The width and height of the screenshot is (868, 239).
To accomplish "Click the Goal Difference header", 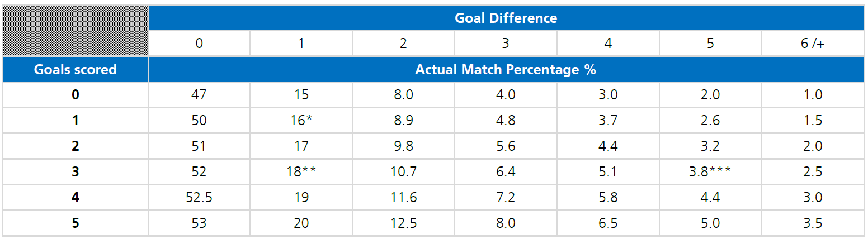I will pyautogui.click(x=506, y=18).
